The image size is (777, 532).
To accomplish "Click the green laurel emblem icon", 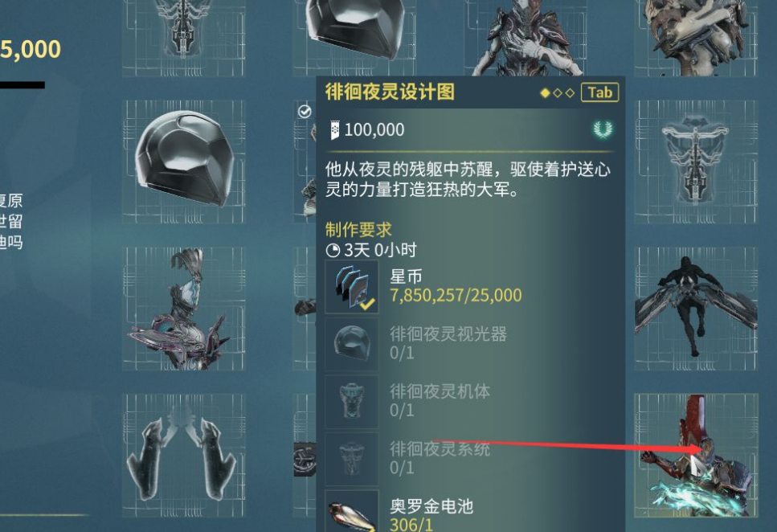I will click(x=603, y=130).
